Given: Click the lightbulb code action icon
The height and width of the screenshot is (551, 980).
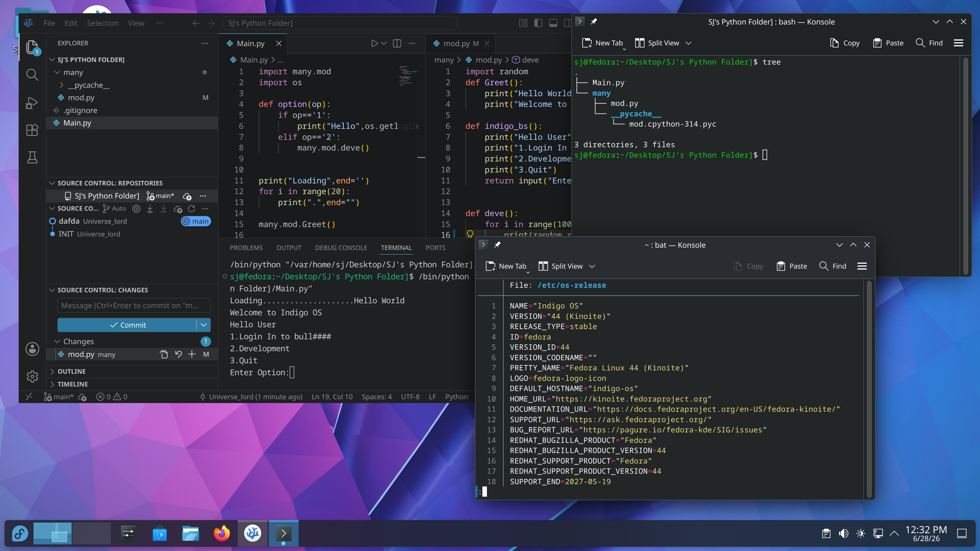Looking at the screenshot, I should click(x=470, y=234).
